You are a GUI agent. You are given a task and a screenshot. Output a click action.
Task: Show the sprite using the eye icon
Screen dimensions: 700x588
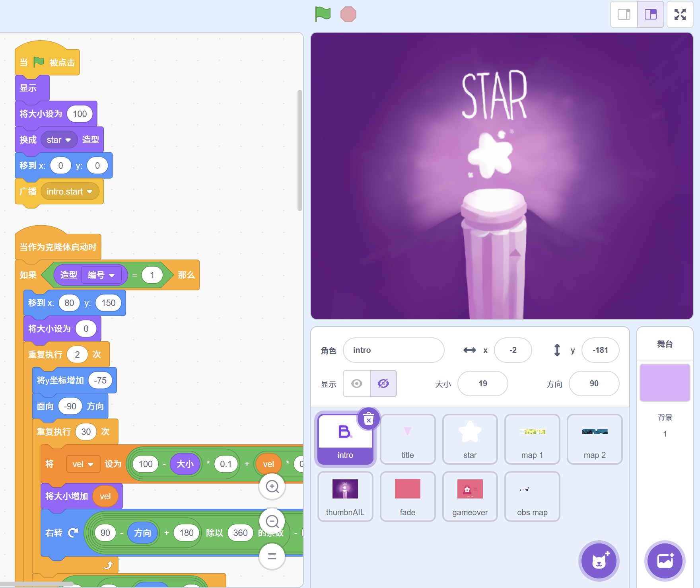357,384
